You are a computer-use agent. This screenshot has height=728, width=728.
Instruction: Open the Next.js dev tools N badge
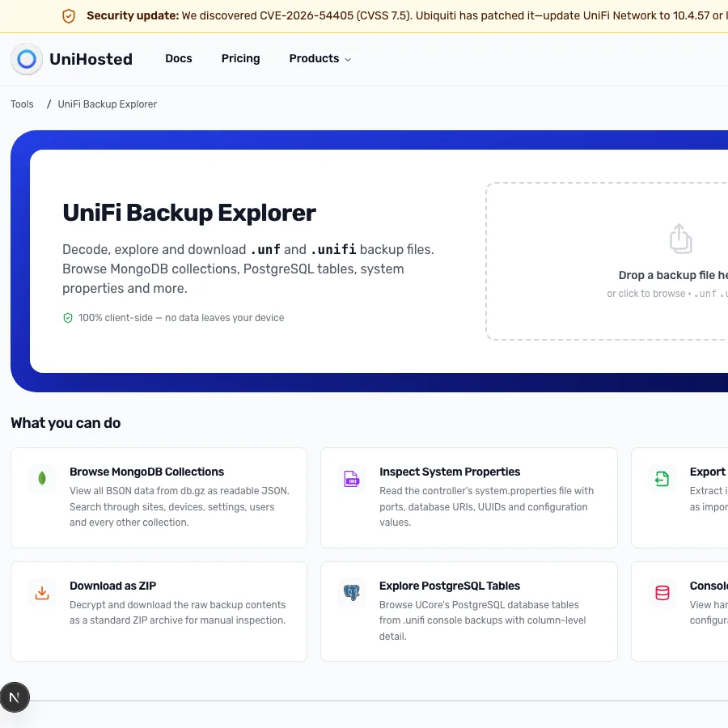(x=15, y=697)
